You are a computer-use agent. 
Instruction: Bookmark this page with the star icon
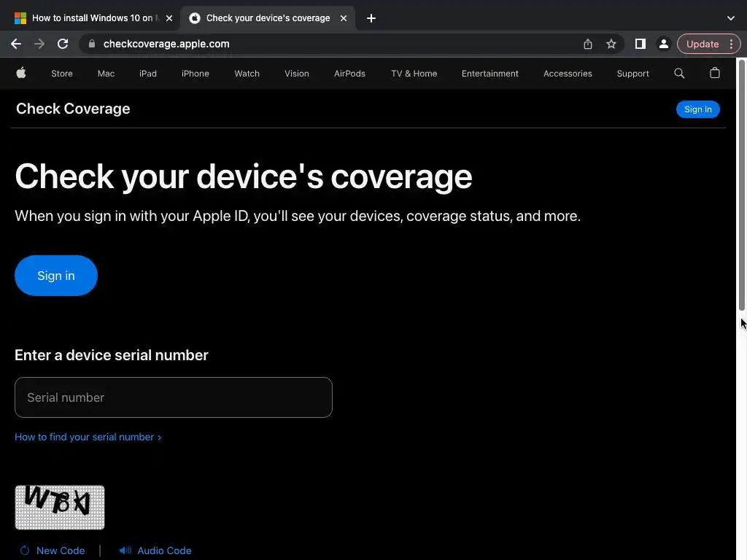tap(611, 44)
